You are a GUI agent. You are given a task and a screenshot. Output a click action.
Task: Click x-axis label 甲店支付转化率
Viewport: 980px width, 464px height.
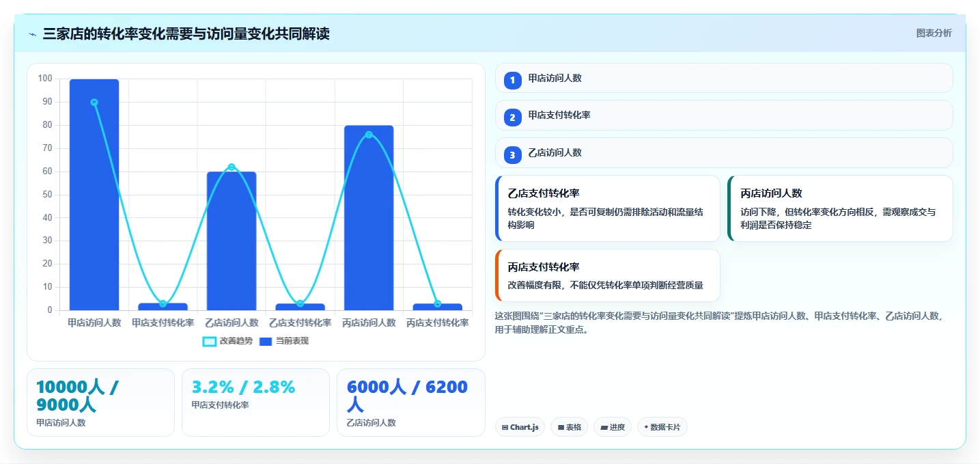pos(163,323)
